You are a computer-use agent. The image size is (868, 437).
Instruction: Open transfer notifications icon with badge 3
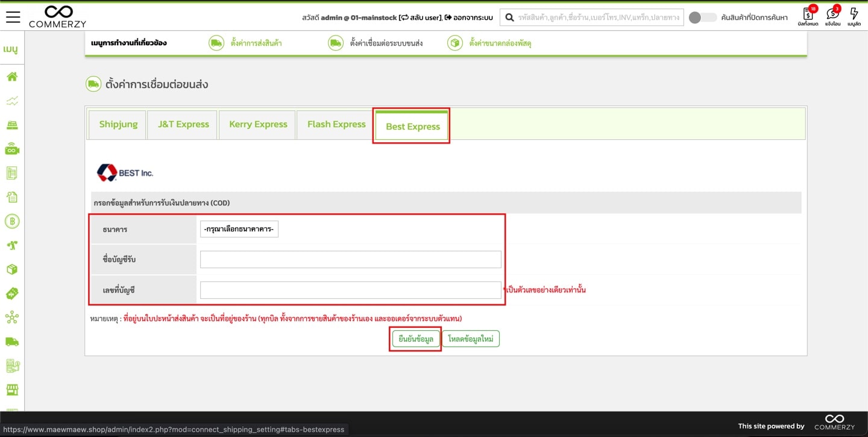[833, 16]
